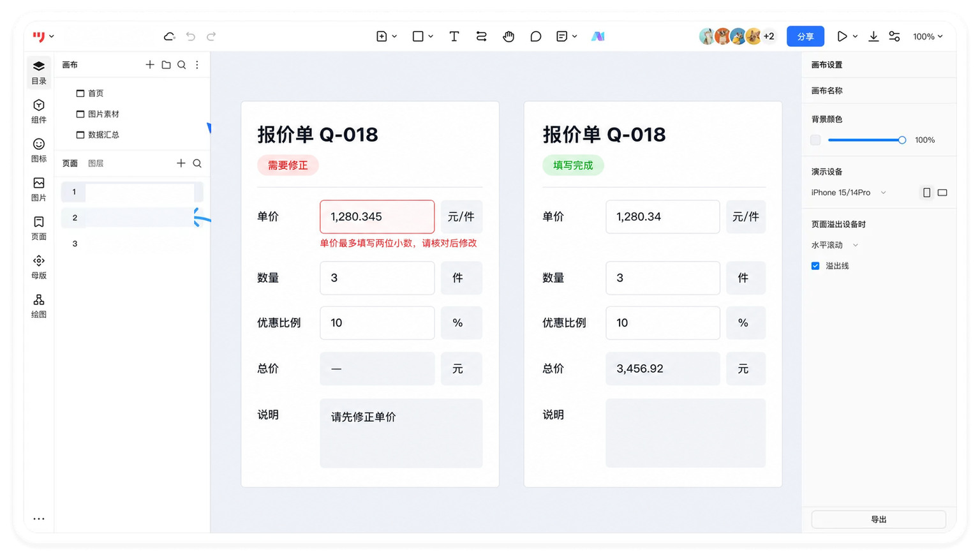Redo the last action
The height and width of the screenshot is (559, 980).
pos(211,36)
